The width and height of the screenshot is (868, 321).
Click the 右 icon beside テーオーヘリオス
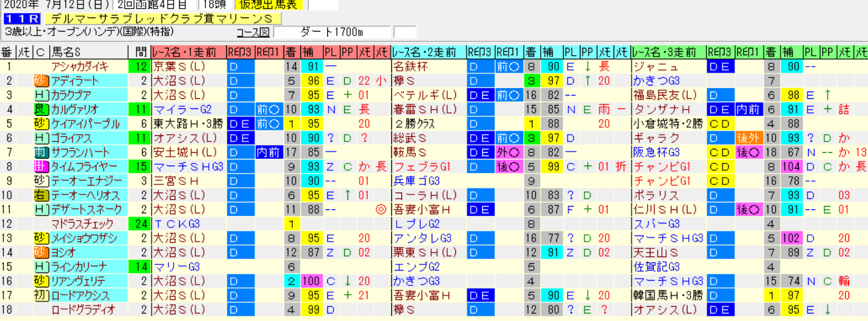click(40, 195)
